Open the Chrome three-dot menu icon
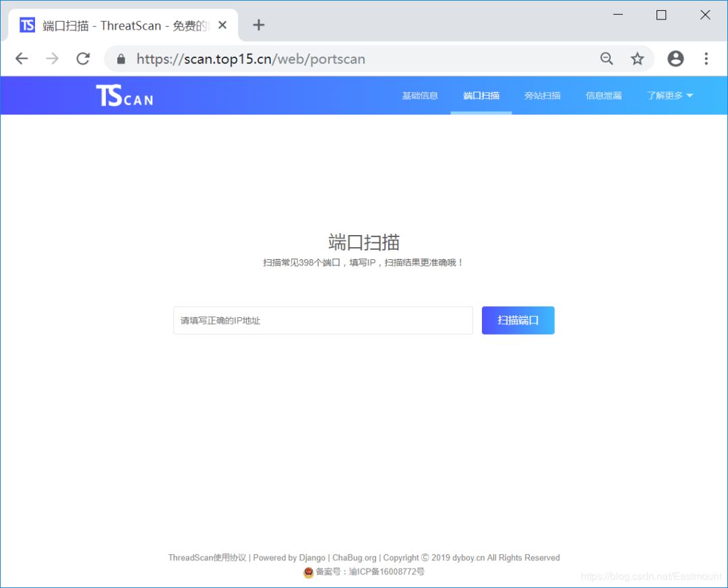 pos(706,59)
